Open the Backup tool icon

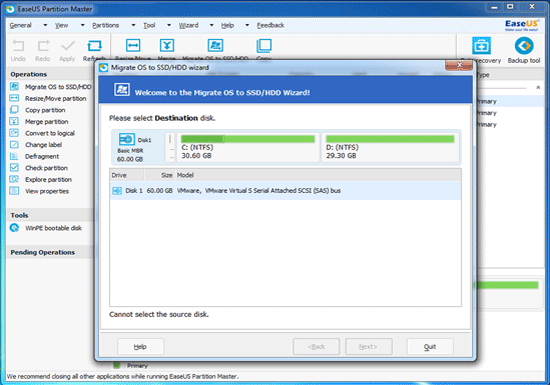[524, 46]
